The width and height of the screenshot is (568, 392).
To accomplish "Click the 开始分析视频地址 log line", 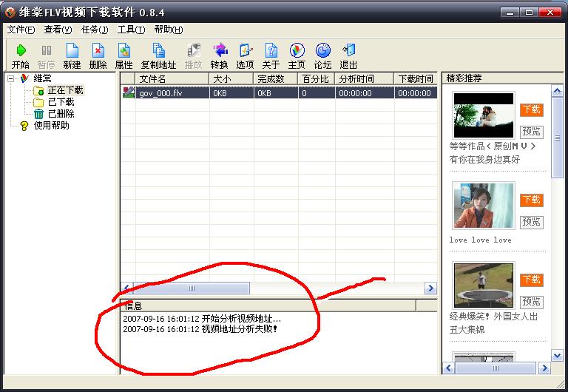I will pyautogui.click(x=202, y=319).
